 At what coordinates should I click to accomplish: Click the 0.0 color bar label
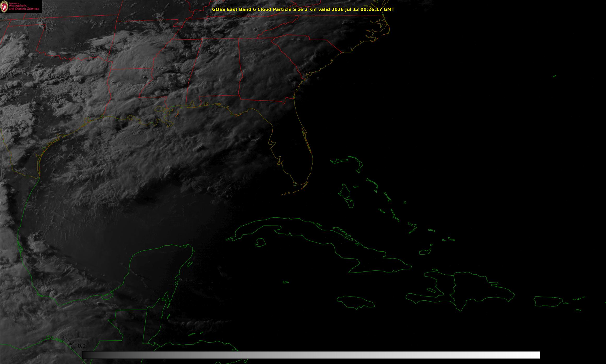click(x=81, y=346)
